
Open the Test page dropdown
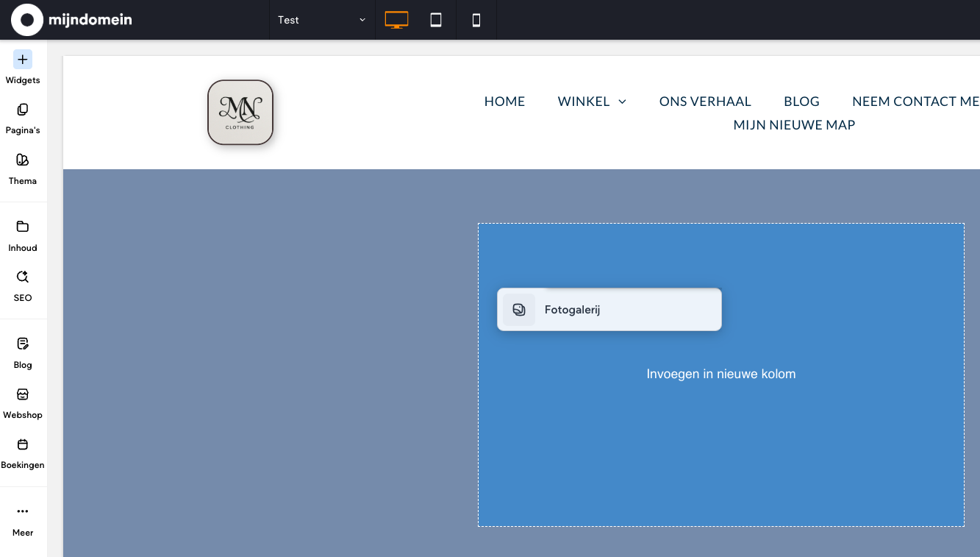pos(321,20)
